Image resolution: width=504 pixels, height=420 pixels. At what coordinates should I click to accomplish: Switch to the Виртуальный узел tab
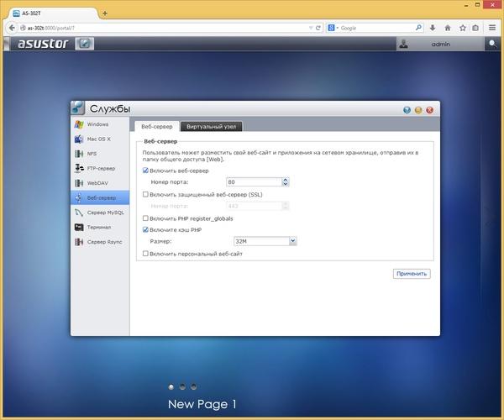pos(211,127)
